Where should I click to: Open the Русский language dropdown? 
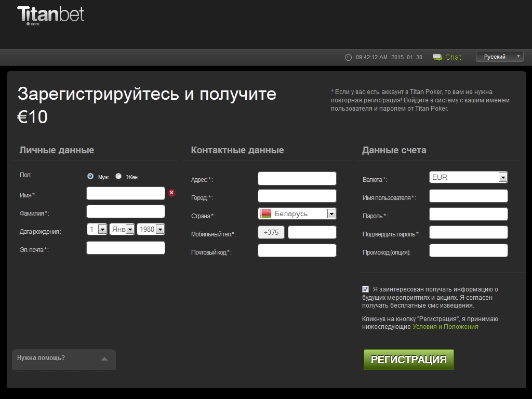point(499,57)
